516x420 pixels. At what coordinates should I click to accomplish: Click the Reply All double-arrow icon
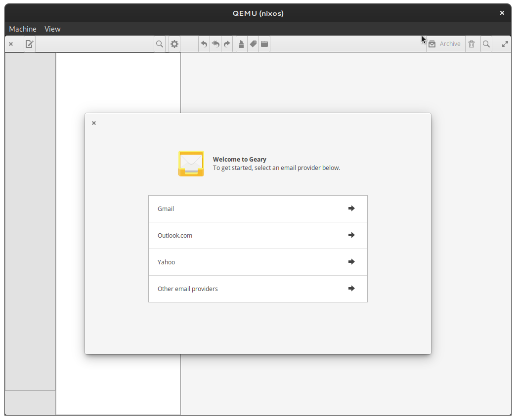(215, 44)
